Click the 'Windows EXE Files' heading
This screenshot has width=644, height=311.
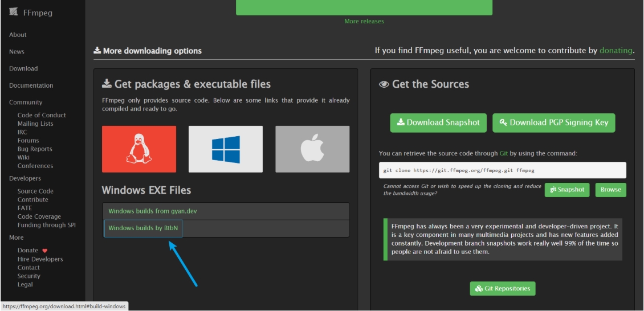pos(146,190)
